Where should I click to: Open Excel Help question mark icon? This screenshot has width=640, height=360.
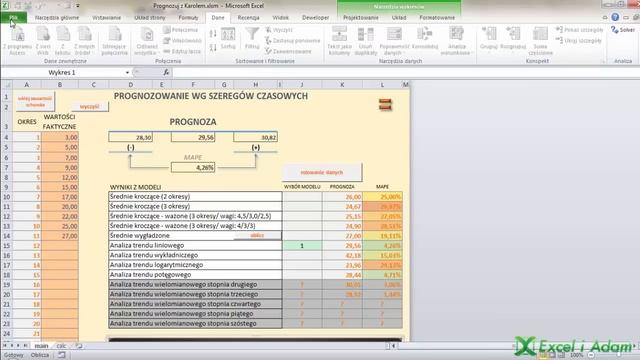(615, 17)
